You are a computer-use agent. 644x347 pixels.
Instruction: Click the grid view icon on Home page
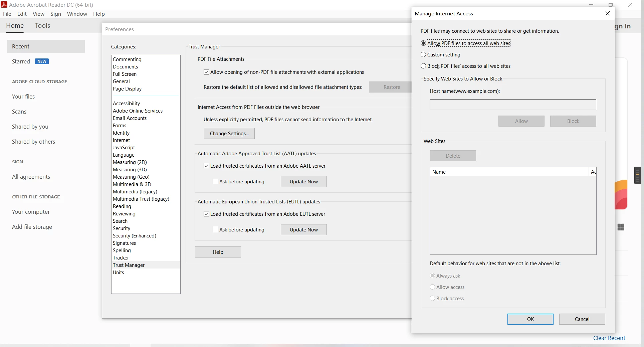621,227
